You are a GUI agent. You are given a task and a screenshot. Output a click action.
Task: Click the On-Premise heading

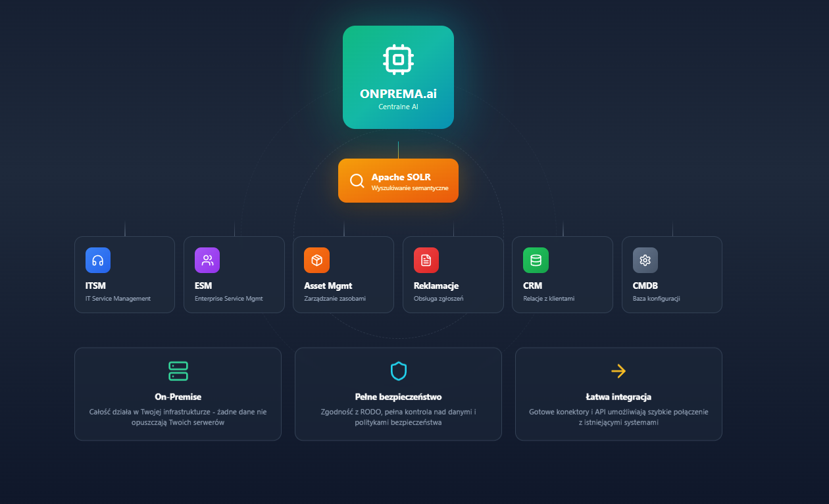pos(178,397)
